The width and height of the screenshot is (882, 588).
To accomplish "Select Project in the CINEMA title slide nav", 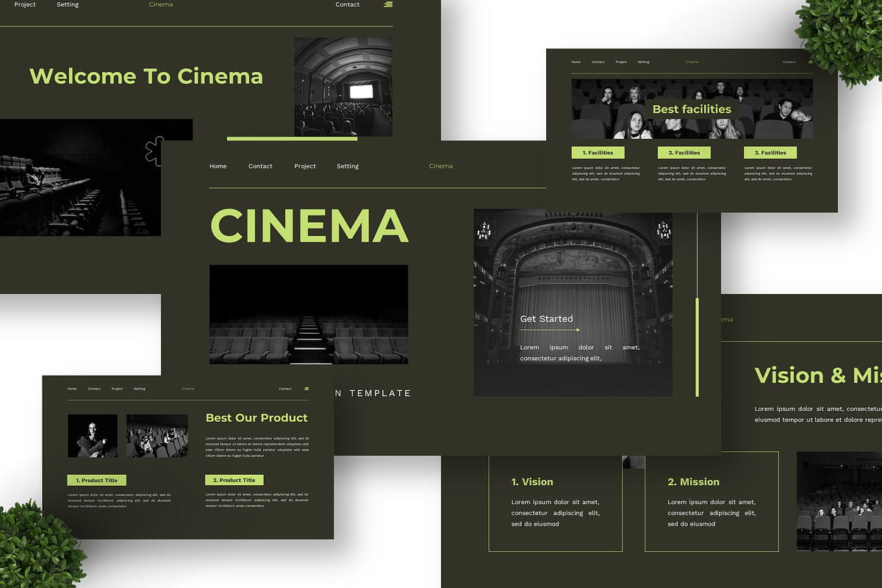I will (305, 166).
